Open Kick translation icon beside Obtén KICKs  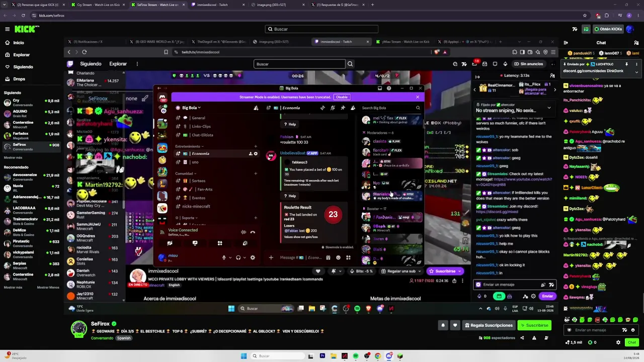point(575,29)
